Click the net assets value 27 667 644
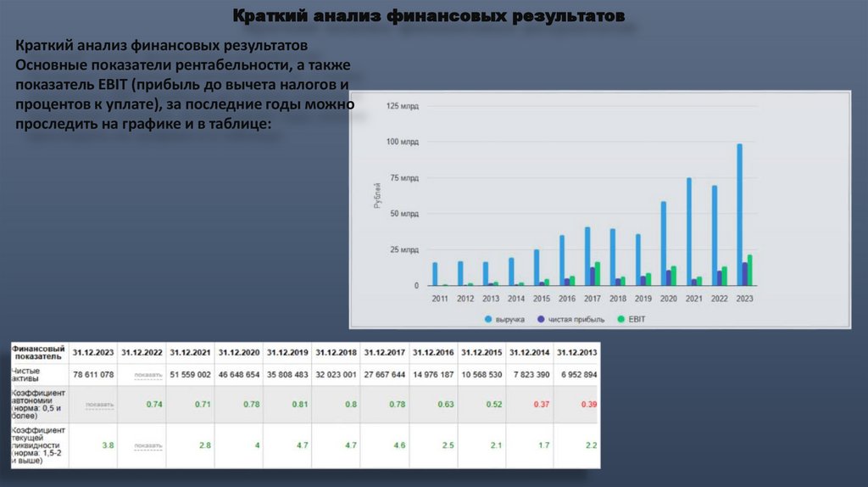Image resolution: width=868 pixels, height=487 pixels. coord(384,375)
